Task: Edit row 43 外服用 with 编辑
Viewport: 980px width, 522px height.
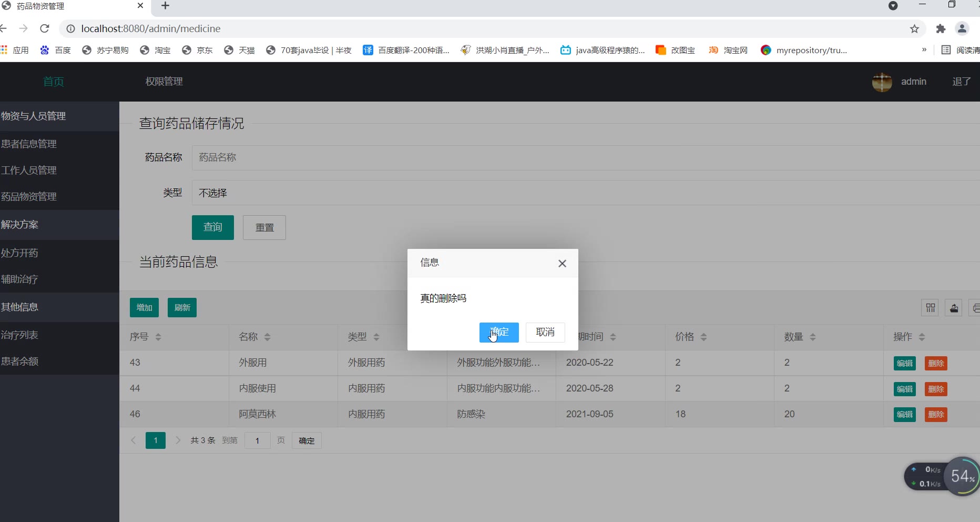Action: click(x=905, y=364)
